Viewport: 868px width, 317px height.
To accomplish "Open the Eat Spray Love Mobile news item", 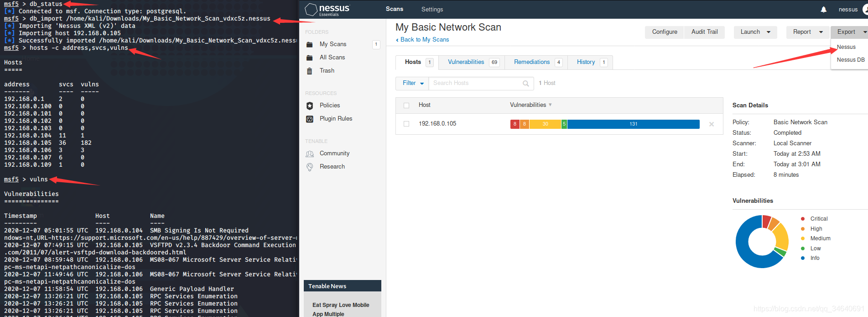I will click(x=341, y=309).
